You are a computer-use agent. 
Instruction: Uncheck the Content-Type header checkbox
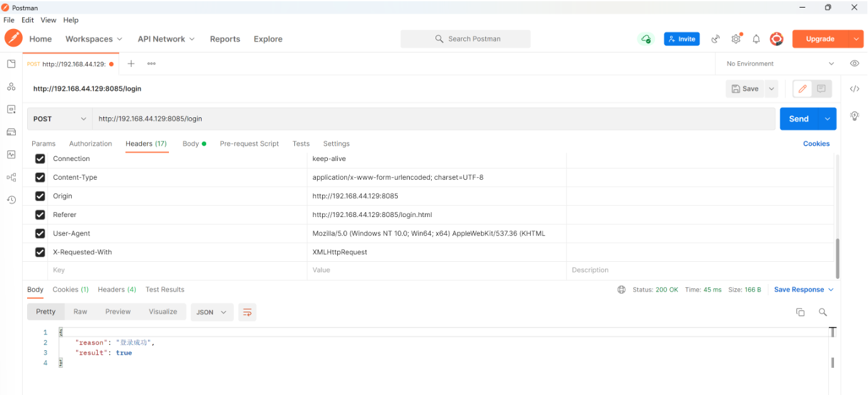pos(40,178)
